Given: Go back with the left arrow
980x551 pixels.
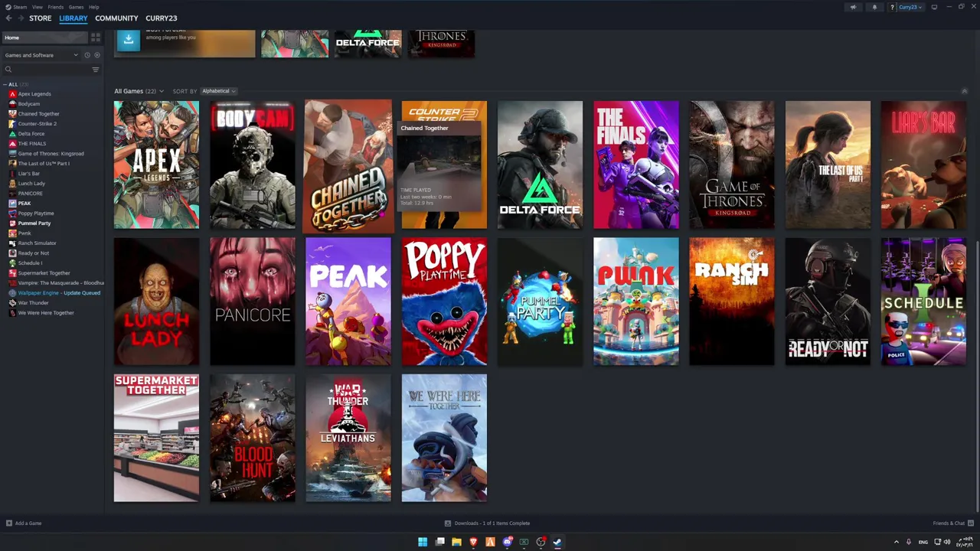Looking at the screenshot, I should [8, 18].
